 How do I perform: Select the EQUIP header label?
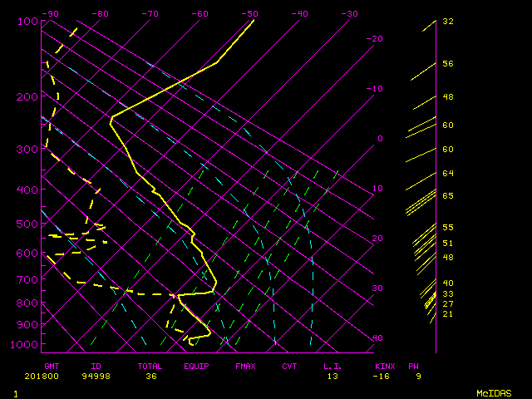(196, 366)
